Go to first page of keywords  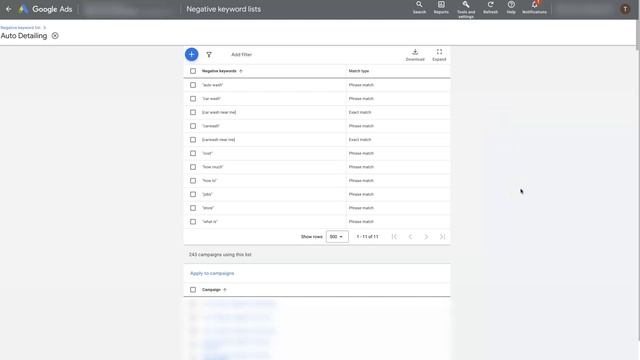click(x=394, y=237)
